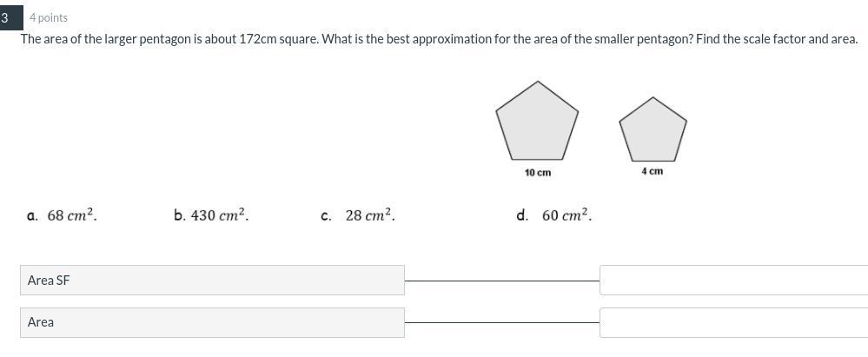Open the answer box matched to Area SF
Image resolution: width=868 pixels, height=357 pixels.
pyautogui.click(x=734, y=280)
